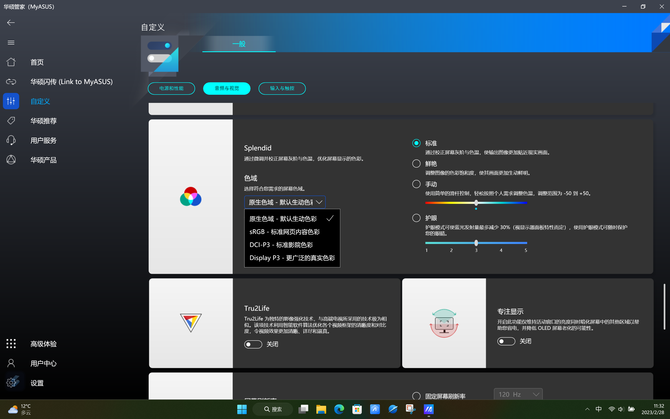The image size is (670, 419).
Task: Click the eye care level slider handle
Action: pos(476,243)
